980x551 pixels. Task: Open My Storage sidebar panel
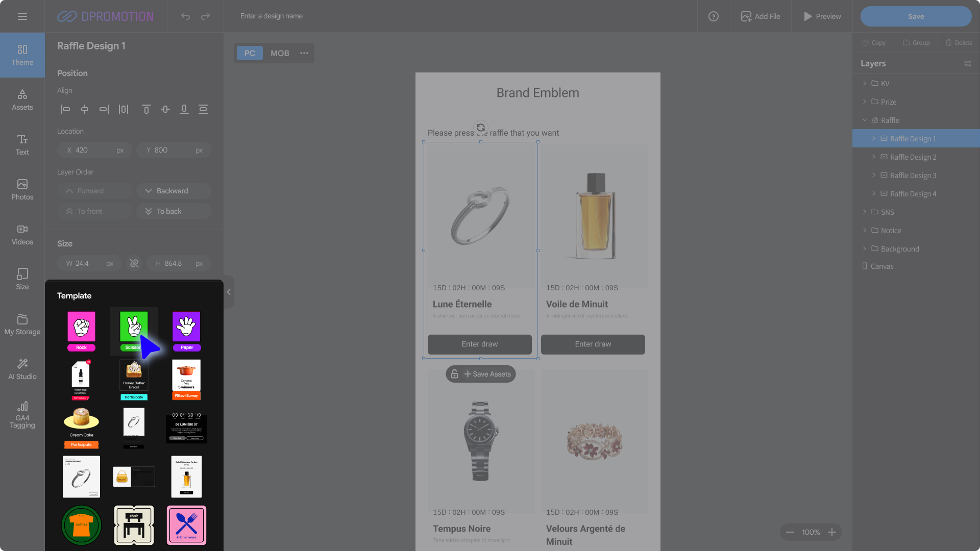pyautogui.click(x=22, y=324)
